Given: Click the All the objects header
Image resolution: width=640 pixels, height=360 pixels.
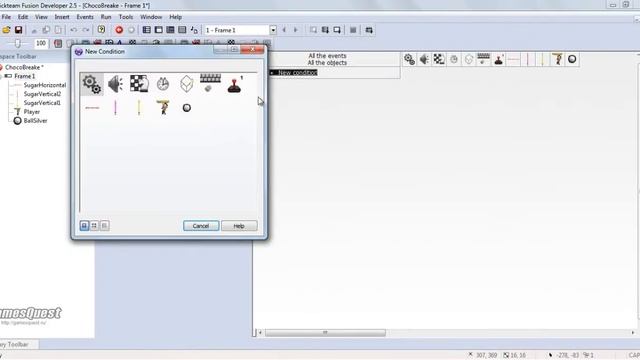Looking at the screenshot, I should 327,63.
